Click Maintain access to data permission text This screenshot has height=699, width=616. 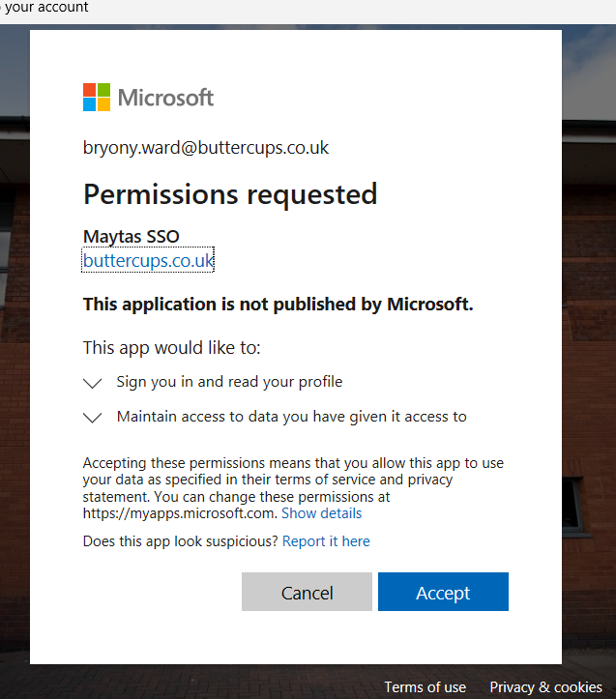click(x=291, y=417)
